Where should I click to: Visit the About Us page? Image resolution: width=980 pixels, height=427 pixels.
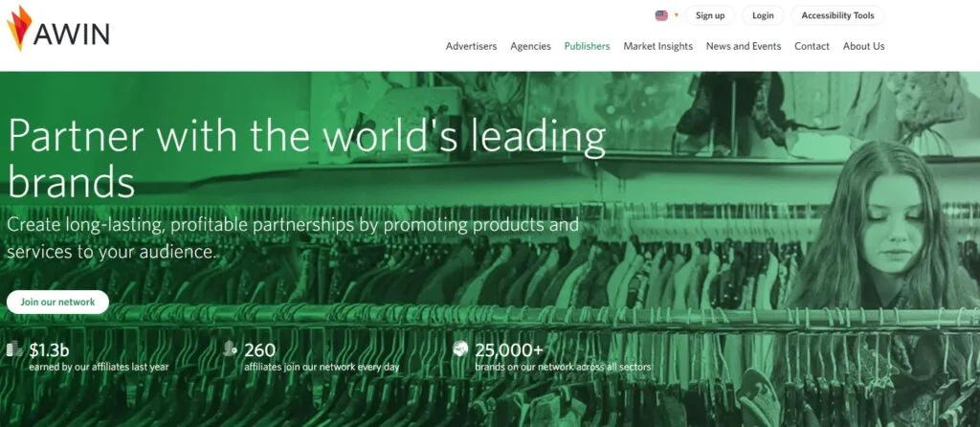click(x=864, y=46)
